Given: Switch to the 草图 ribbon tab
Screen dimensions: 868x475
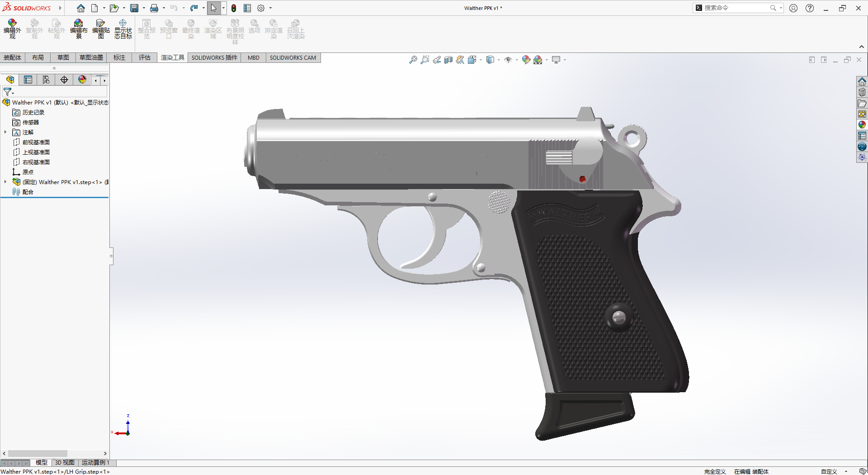Looking at the screenshot, I should point(63,57).
